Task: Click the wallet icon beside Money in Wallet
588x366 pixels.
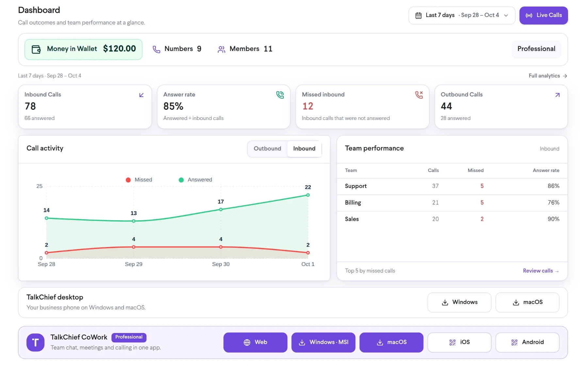Action: click(x=36, y=49)
